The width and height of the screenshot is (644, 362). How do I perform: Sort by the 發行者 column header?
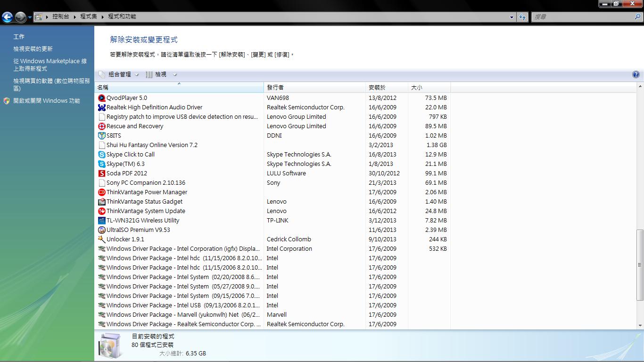pyautogui.click(x=315, y=88)
